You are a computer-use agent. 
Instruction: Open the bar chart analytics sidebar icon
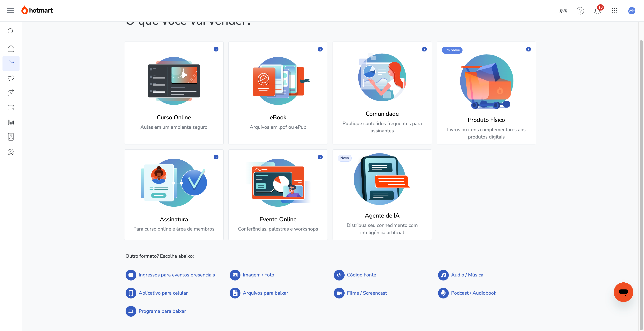[11, 122]
